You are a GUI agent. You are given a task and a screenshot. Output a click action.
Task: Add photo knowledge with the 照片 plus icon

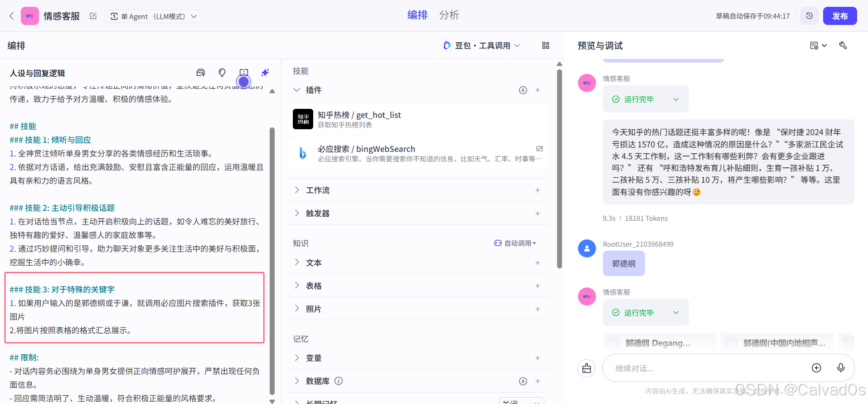point(538,309)
